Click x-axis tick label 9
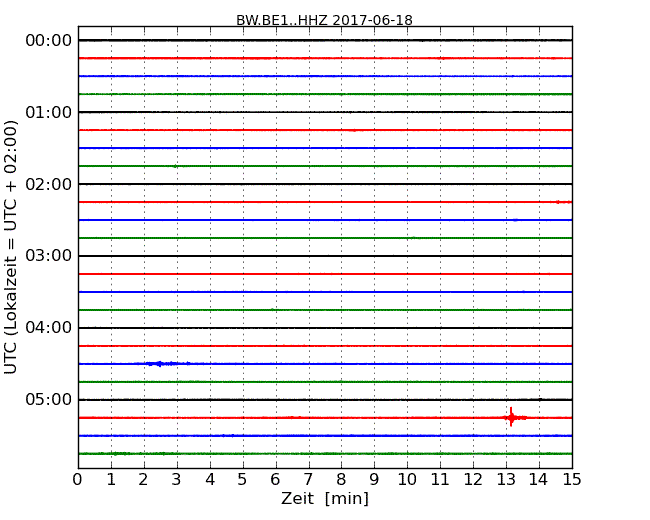This screenshot has width=650, height=520. [374, 480]
